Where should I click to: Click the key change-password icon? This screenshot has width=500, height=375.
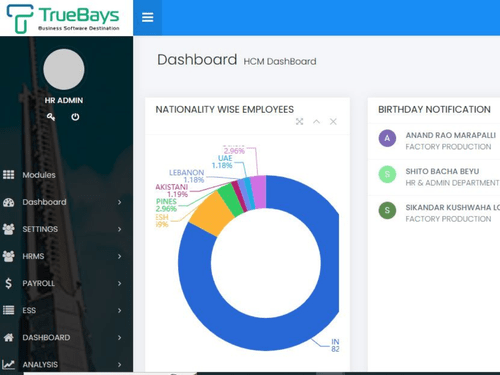point(51,117)
